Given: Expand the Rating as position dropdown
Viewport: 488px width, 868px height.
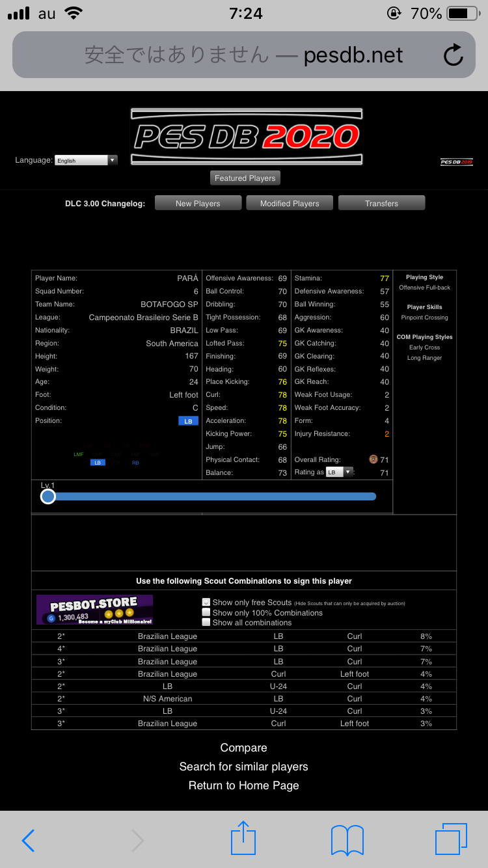Looking at the screenshot, I should click(x=340, y=472).
